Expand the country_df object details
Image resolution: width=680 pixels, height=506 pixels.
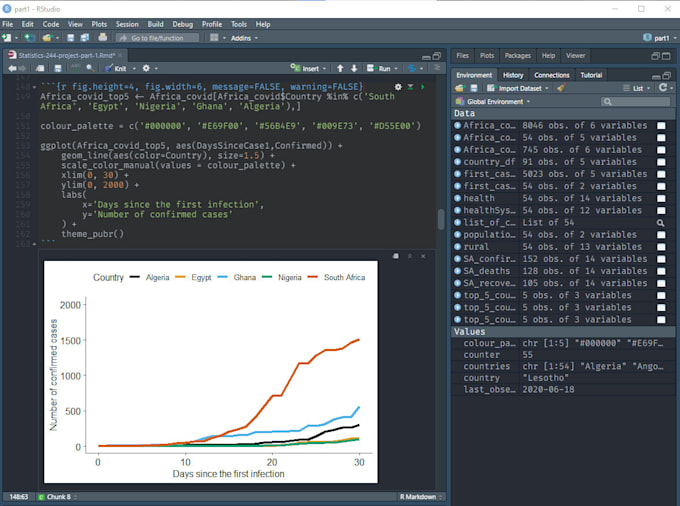[458, 162]
